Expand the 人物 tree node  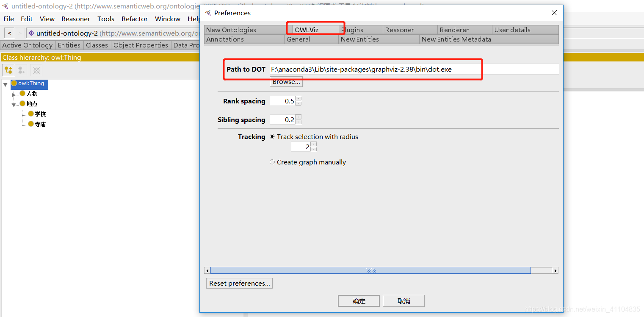14,95
